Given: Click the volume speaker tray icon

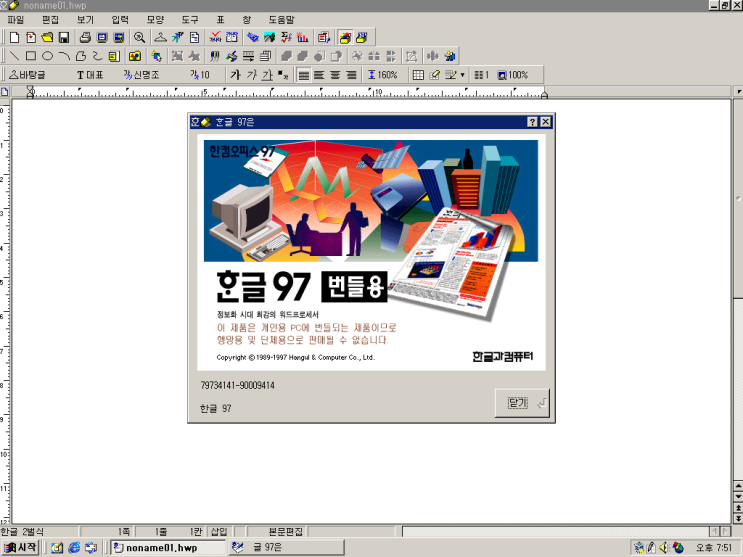Looking at the screenshot, I should click(663, 548).
